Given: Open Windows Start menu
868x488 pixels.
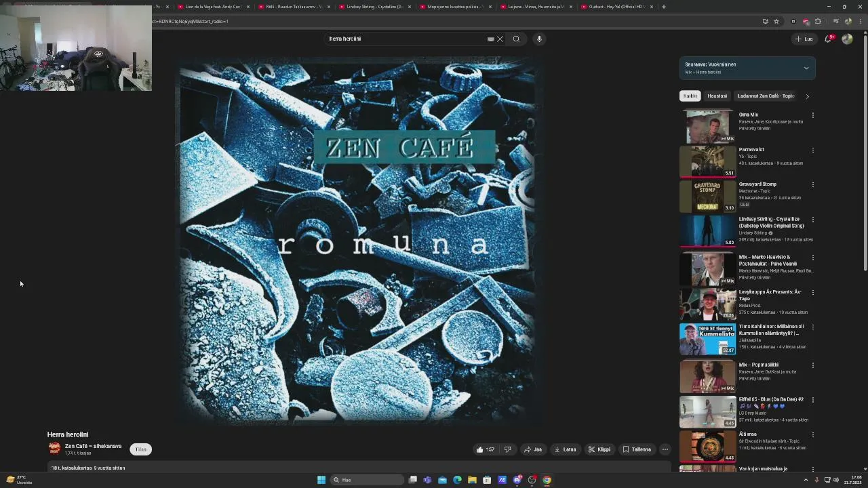Looking at the screenshot, I should [321, 480].
